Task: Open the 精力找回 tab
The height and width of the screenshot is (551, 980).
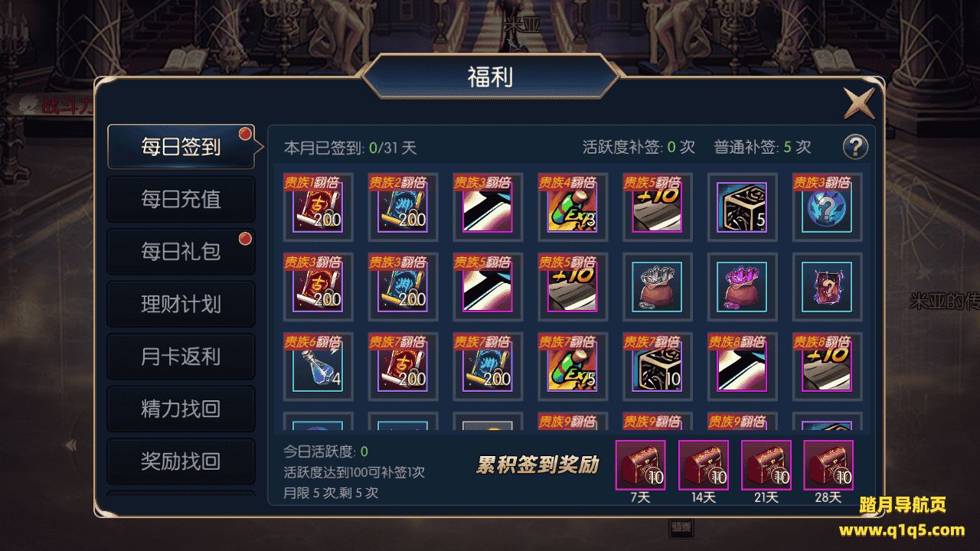Action: pos(181,409)
